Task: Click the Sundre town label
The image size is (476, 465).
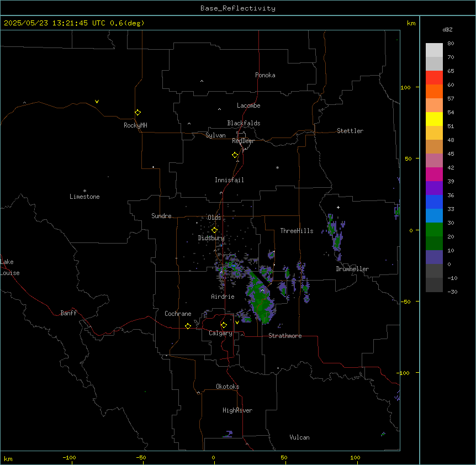Action: tap(161, 216)
